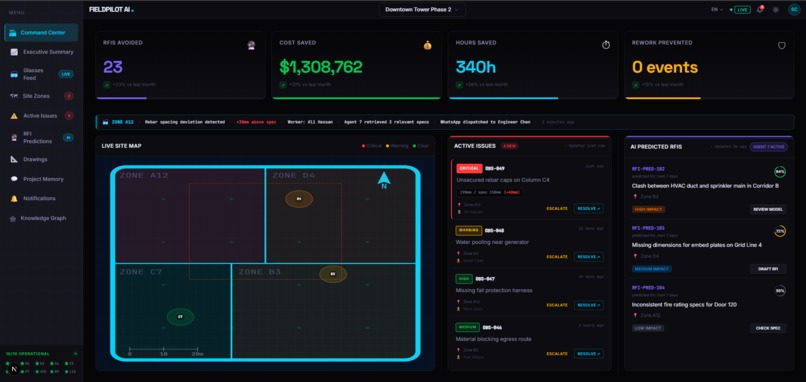The width and height of the screenshot is (806, 382).
Task: Toggle the theme sun icon
Action: click(x=776, y=9)
